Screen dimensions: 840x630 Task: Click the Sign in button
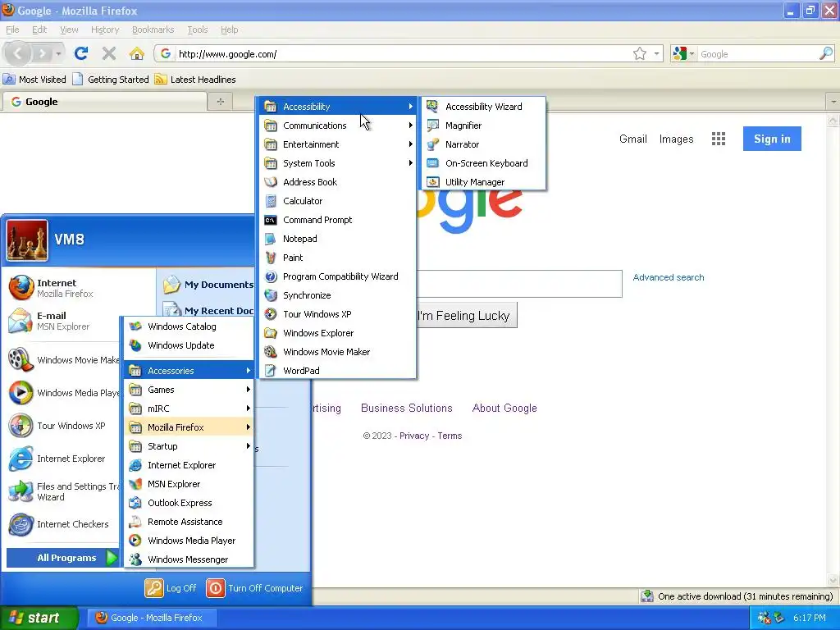point(772,139)
